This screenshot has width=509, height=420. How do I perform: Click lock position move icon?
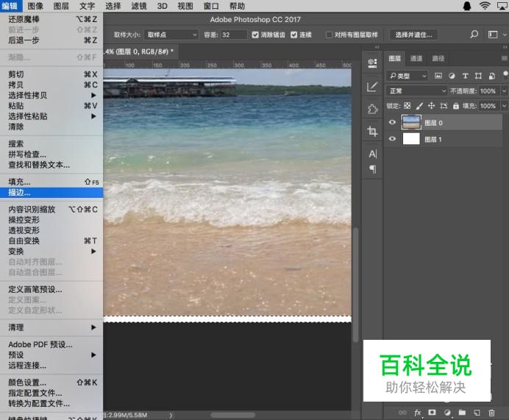coord(432,106)
